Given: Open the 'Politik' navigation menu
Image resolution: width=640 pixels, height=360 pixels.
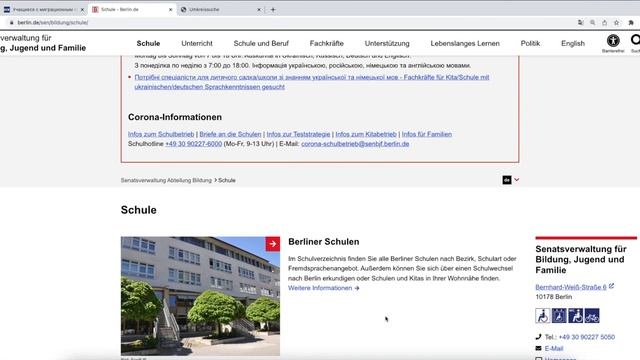Looking at the screenshot, I should click(x=530, y=43).
